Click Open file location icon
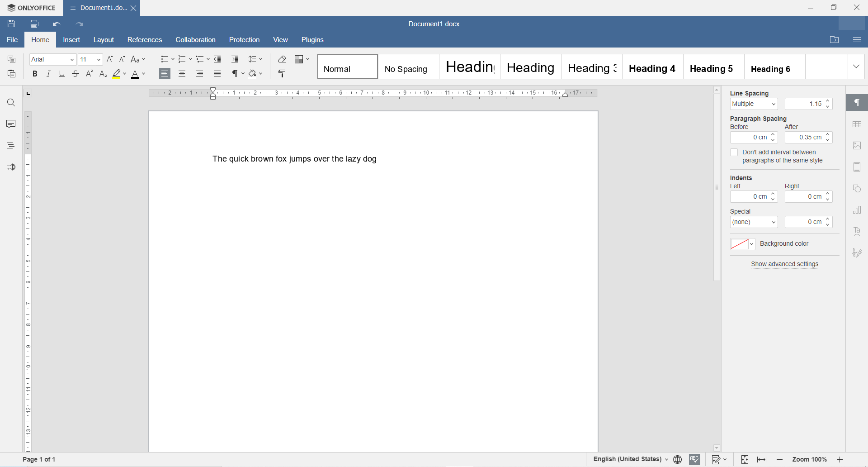The height and width of the screenshot is (467, 868). 835,40
